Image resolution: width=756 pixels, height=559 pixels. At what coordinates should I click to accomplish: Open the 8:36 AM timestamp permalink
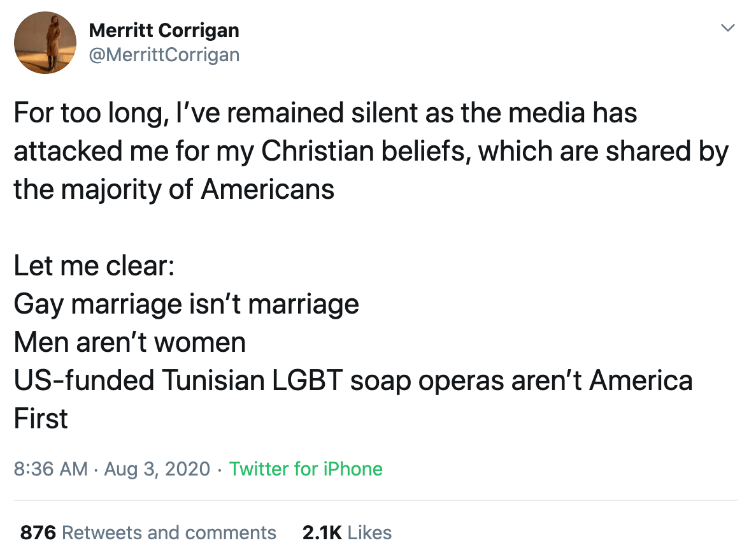(x=50, y=468)
